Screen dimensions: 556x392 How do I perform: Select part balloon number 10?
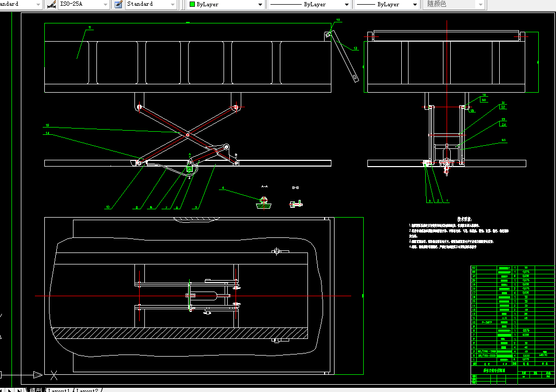(108, 207)
